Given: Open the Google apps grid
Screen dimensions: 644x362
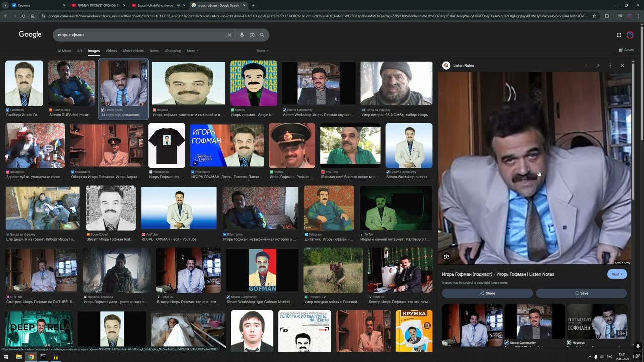Looking at the screenshot, I should tap(619, 35).
